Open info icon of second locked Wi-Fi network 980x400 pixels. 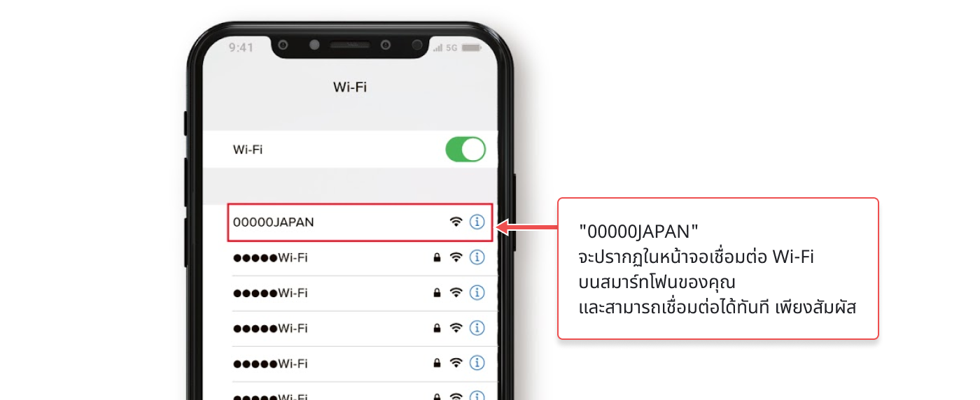pos(477,292)
